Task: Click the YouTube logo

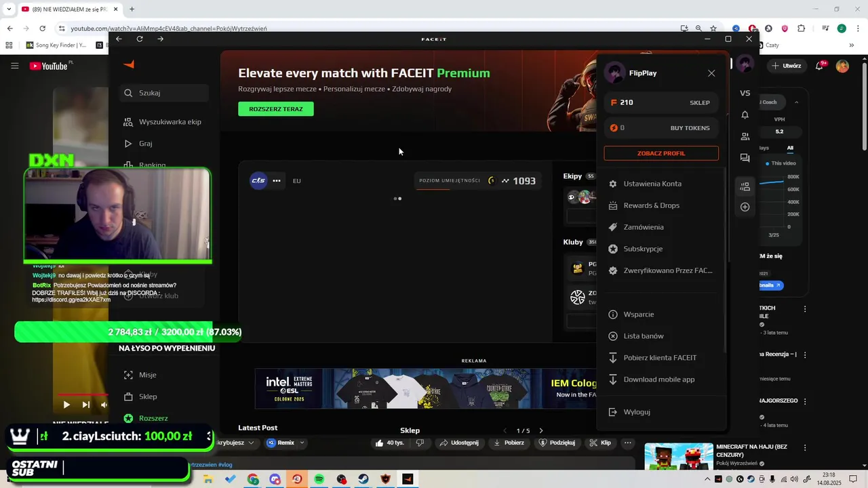Action: (x=48, y=66)
